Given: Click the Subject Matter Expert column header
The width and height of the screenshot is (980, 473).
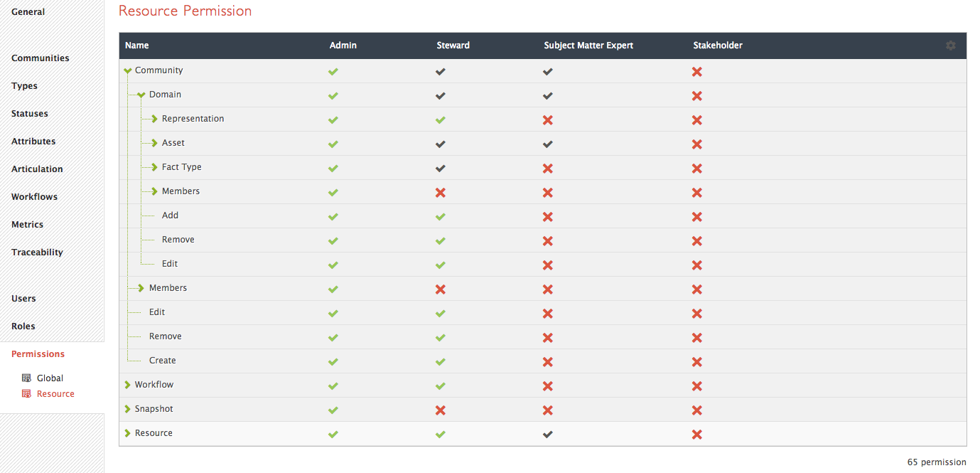Looking at the screenshot, I should [x=588, y=46].
